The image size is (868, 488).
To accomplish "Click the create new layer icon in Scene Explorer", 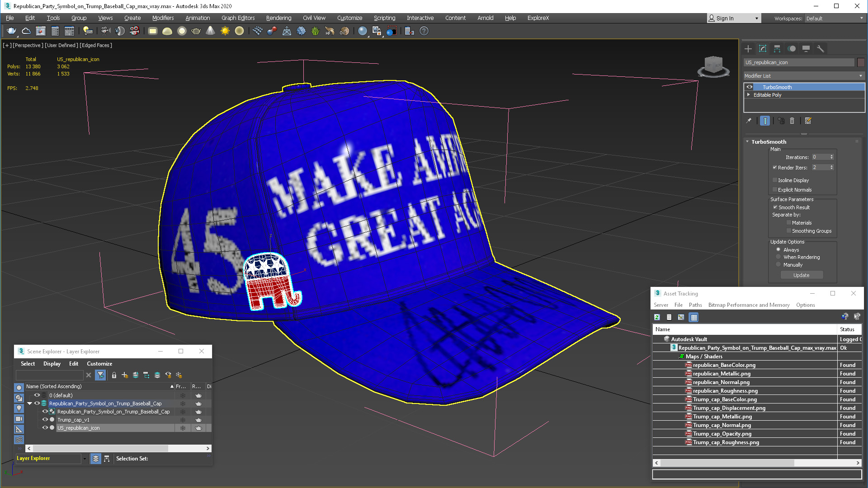I will (x=125, y=375).
